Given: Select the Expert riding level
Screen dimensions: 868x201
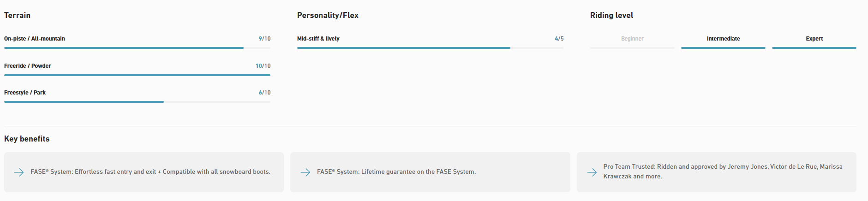Looking at the screenshot, I should (x=814, y=39).
